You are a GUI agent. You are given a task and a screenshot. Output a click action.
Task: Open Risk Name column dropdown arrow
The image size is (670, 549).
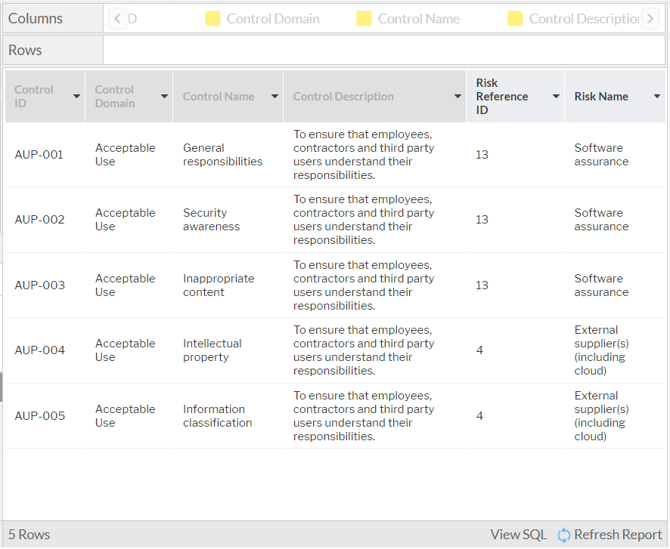point(657,97)
